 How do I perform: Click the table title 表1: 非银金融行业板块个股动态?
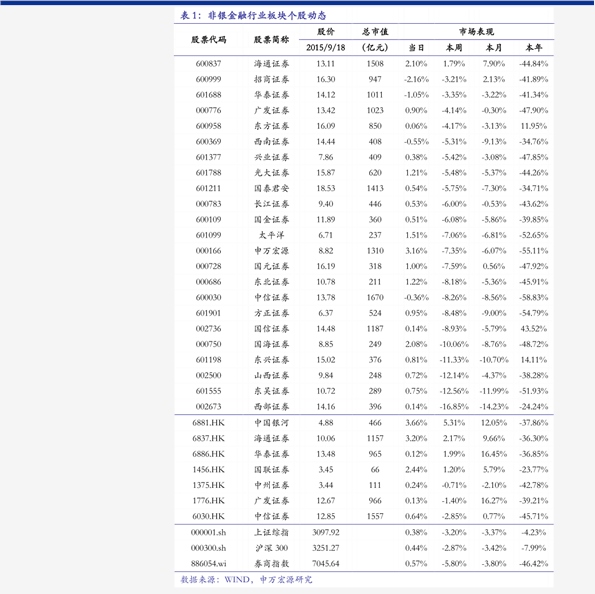coord(253,15)
